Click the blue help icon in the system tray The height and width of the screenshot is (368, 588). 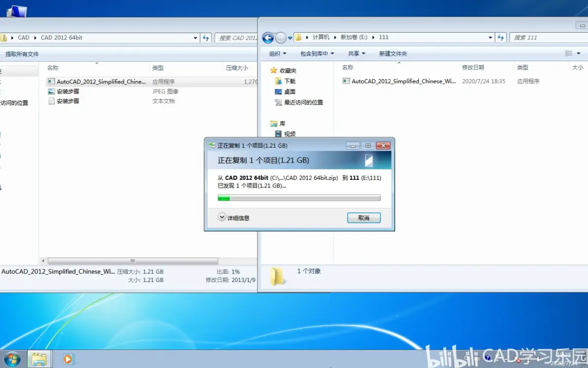pos(487,358)
